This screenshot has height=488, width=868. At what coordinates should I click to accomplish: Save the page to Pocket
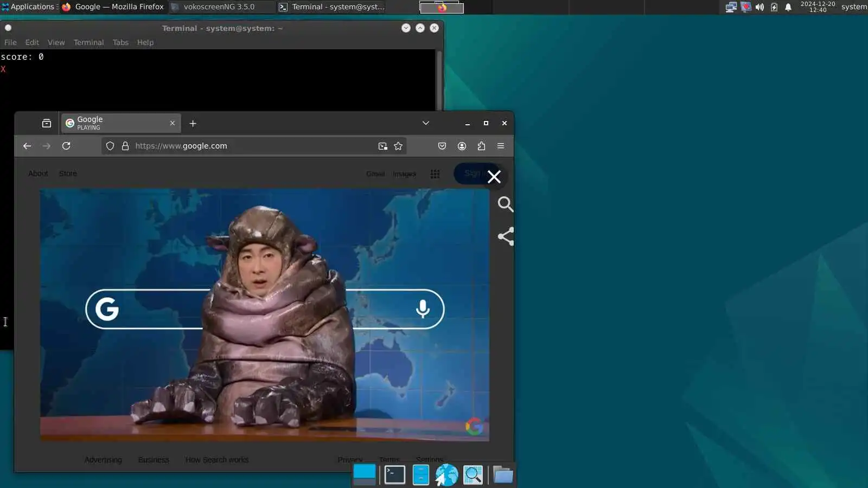pyautogui.click(x=442, y=146)
